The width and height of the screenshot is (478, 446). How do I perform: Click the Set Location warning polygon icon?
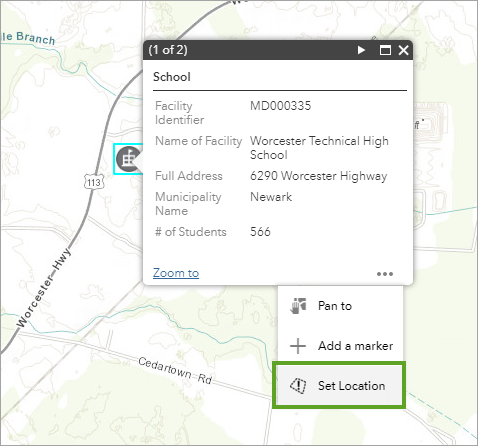coord(298,386)
